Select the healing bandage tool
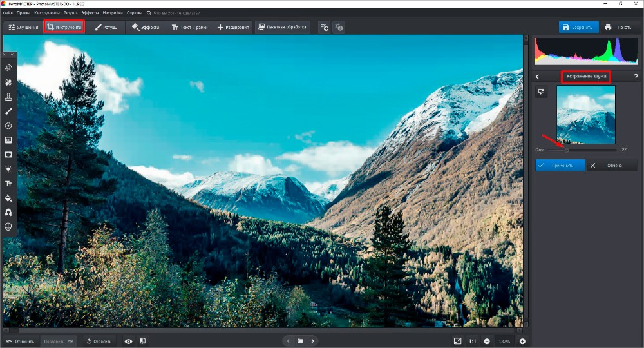Viewport: 644px width, 348px height. [8, 82]
